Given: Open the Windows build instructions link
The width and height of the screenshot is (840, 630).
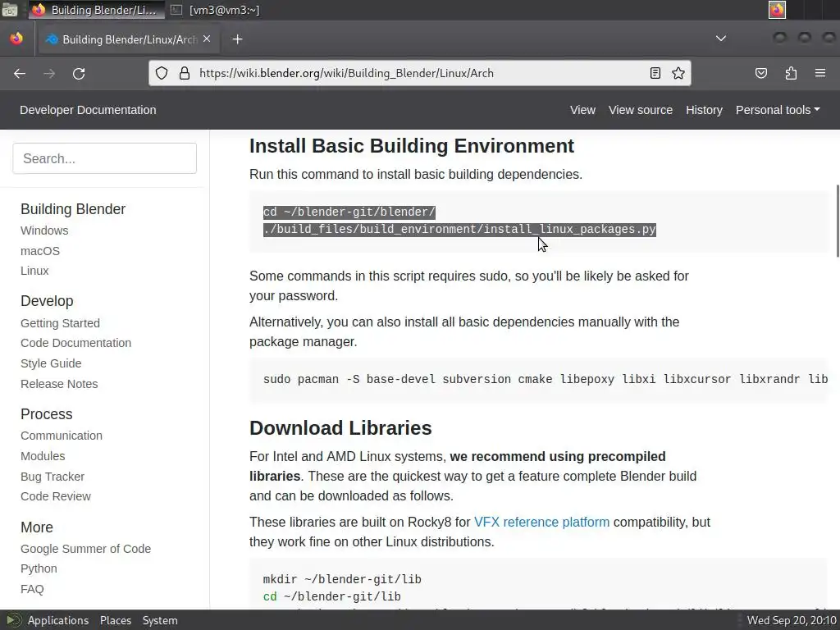Looking at the screenshot, I should coord(44,231).
